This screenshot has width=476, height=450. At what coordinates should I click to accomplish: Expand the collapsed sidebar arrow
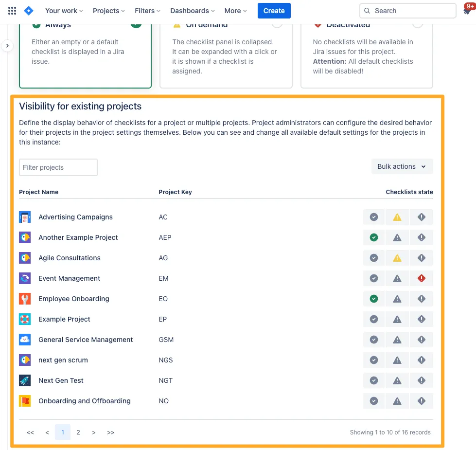point(7,46)
